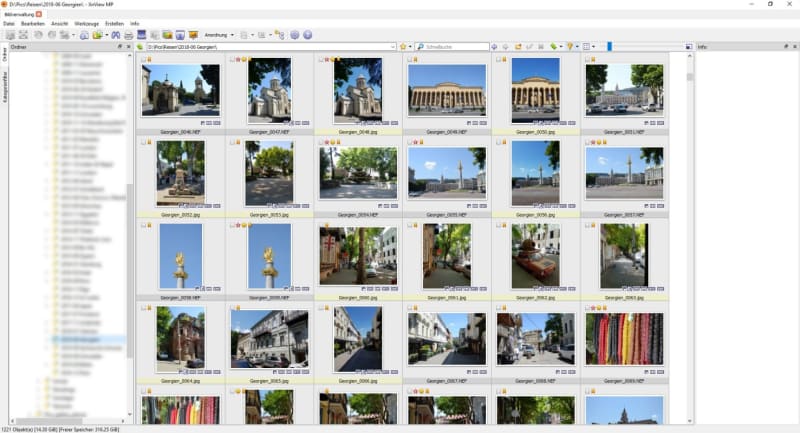The width and height of the screenshot is (800, 433).
Task: Pin the Ordner panel with pin icon
Action: pos(119,46)
